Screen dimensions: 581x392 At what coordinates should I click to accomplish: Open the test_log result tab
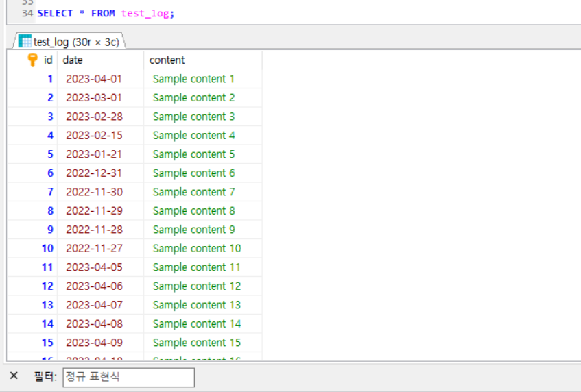(69, 41)
